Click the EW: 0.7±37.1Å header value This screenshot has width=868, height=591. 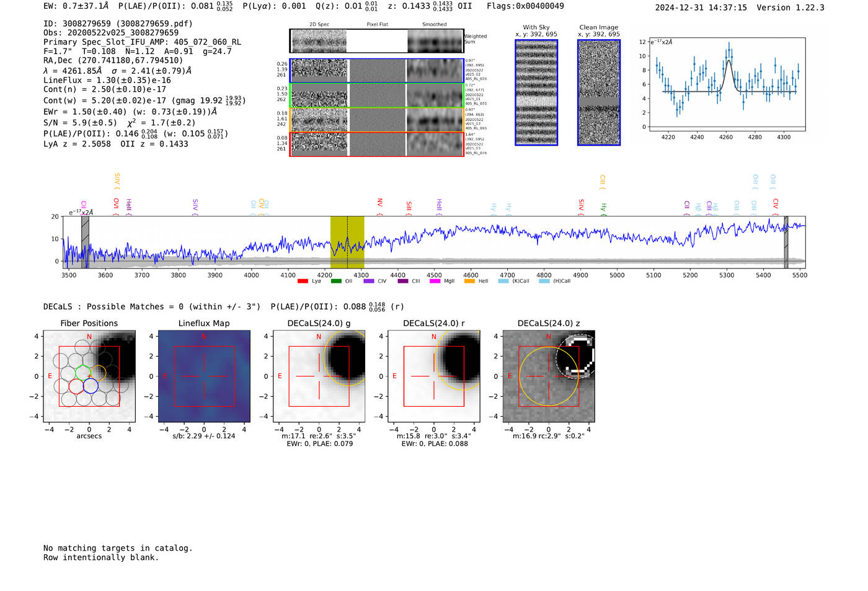click(76, 6)
